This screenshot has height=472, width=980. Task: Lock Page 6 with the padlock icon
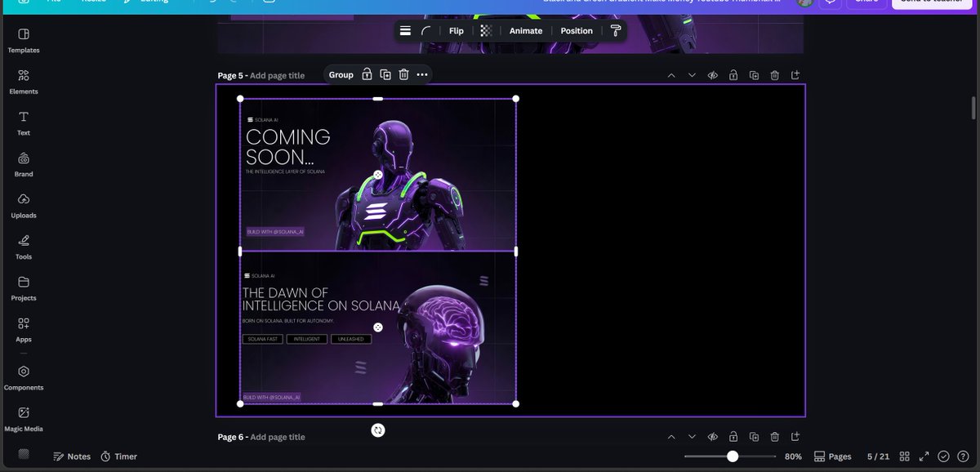click(733, 437)
